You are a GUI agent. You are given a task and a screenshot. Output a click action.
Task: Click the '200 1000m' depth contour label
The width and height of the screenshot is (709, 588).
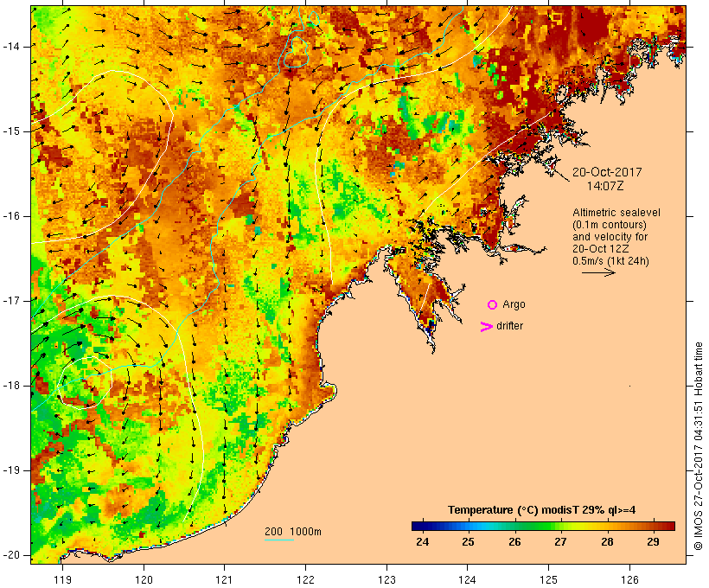click(x=293, y=532)
